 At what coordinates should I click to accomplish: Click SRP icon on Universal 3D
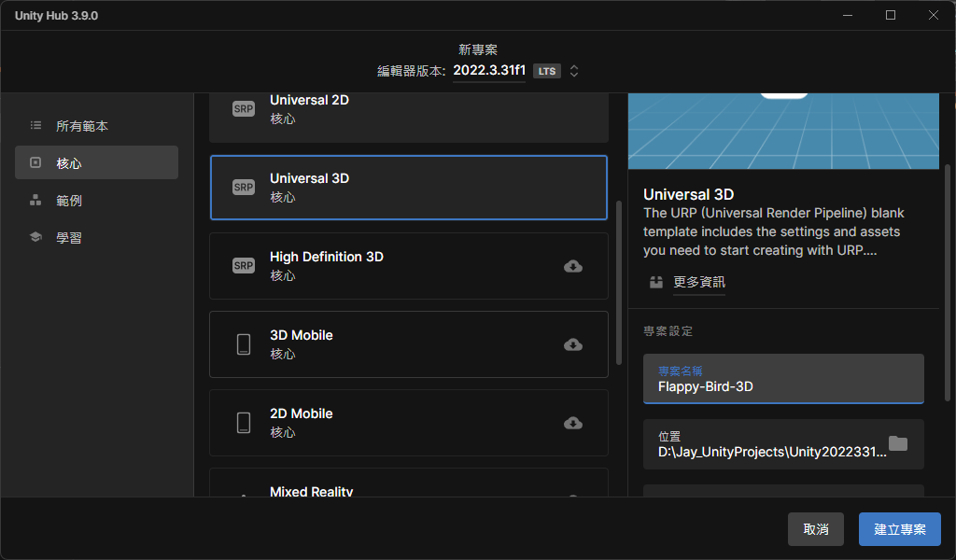(x=244, y=187)
